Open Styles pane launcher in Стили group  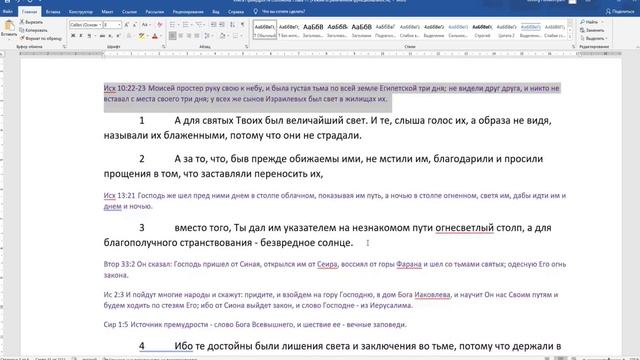573,47
